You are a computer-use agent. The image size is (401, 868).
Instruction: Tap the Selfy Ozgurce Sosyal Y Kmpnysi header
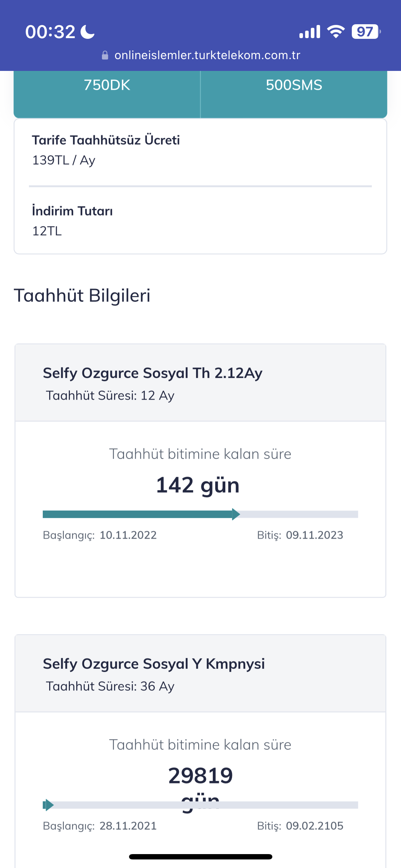(200, 673)
